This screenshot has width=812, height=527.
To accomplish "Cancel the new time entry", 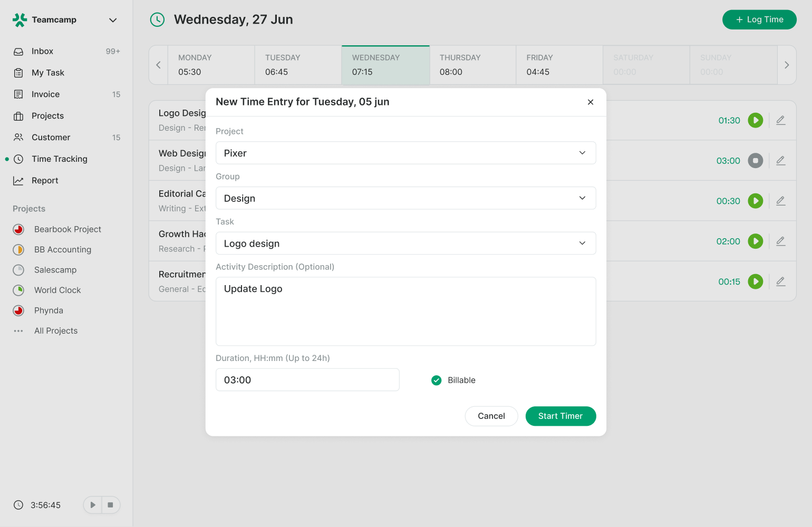I will coord(491,416).
